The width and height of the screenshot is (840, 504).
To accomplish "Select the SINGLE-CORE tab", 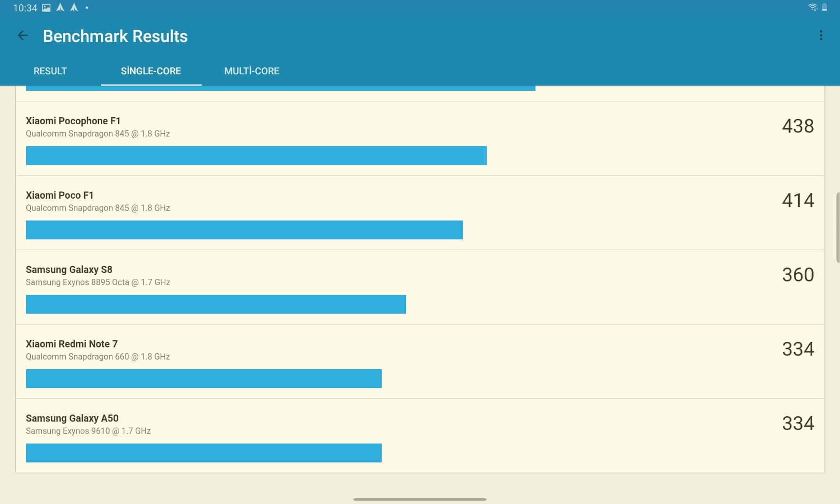I will coord(151,71).
